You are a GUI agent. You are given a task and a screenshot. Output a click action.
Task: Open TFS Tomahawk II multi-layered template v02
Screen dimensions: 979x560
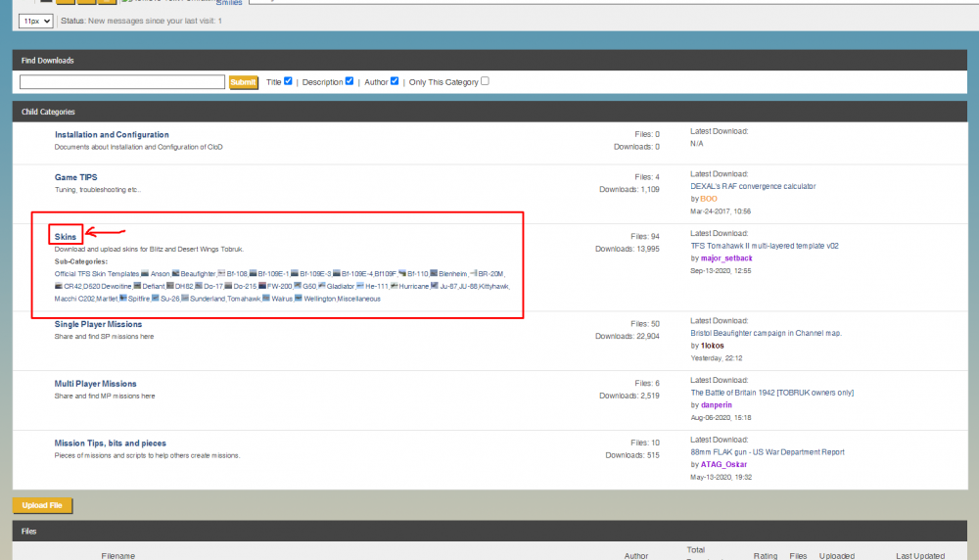(765, 246)
